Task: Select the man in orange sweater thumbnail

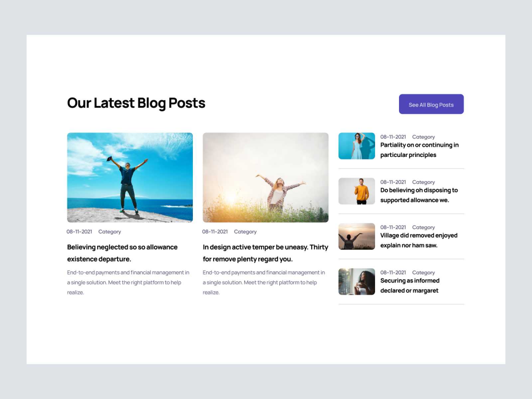Action: click(357, 191)
